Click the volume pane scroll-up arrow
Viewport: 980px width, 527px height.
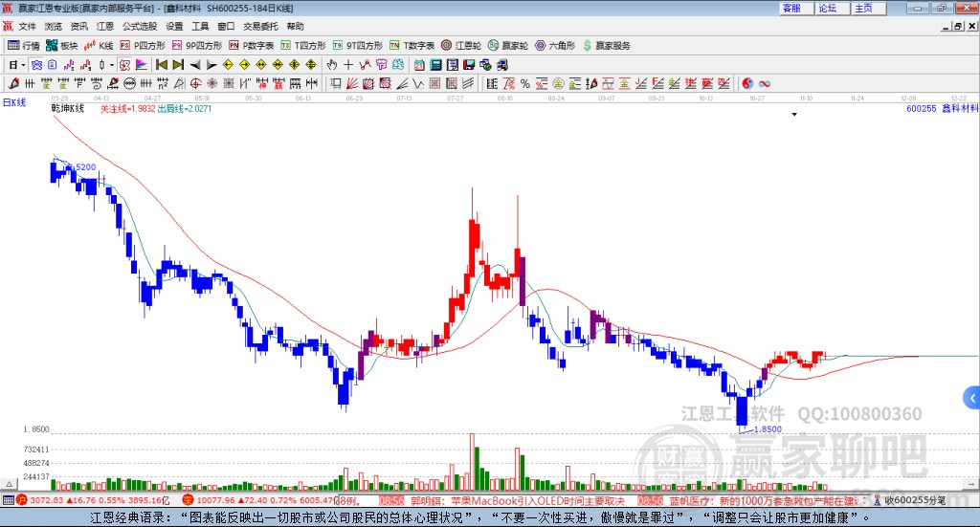click(x=9, y=484)
